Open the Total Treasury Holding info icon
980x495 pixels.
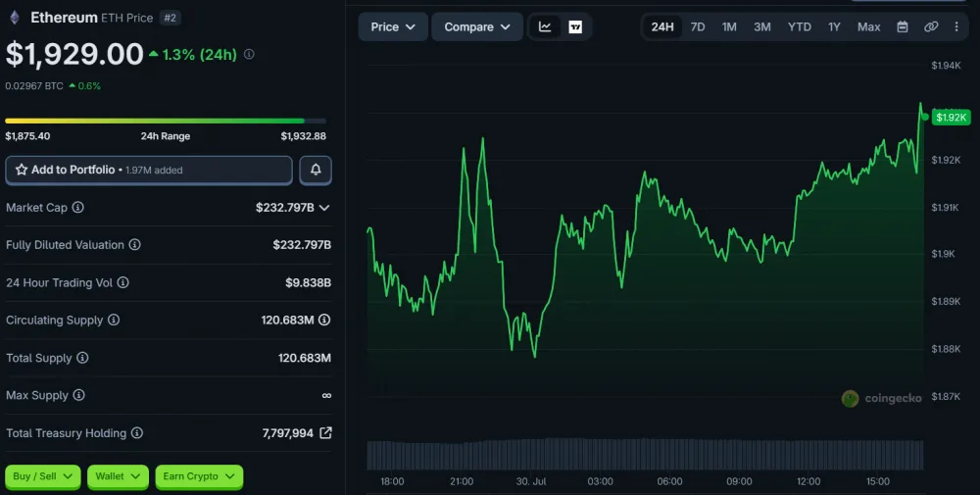(x=137, y=432)
